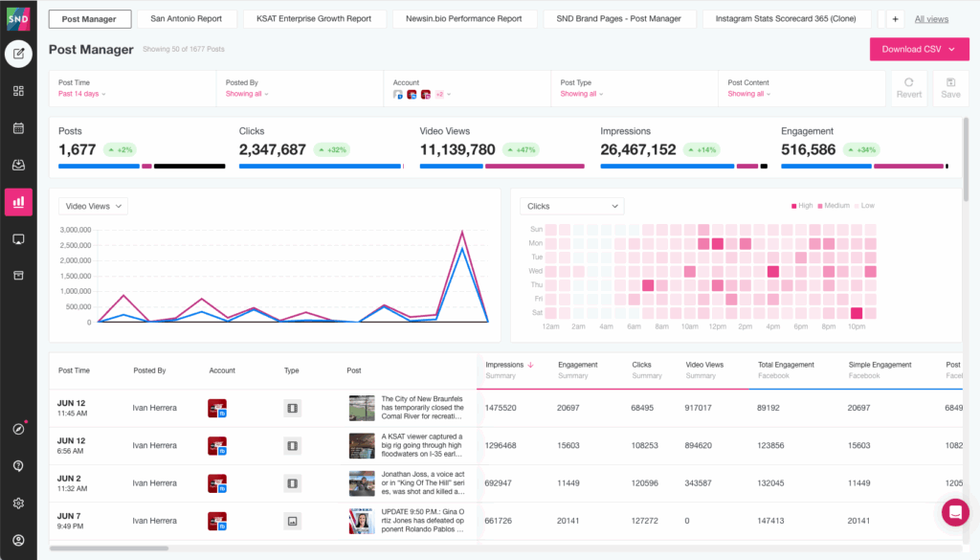
Task: Sort by Total Engagement Facebook column
Action: tap(786, 370)
